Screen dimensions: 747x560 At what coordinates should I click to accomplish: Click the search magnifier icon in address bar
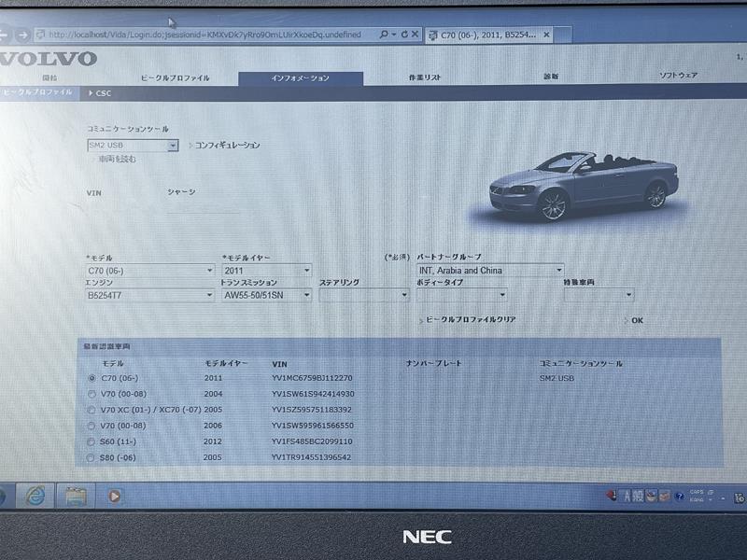pos(384,35)
